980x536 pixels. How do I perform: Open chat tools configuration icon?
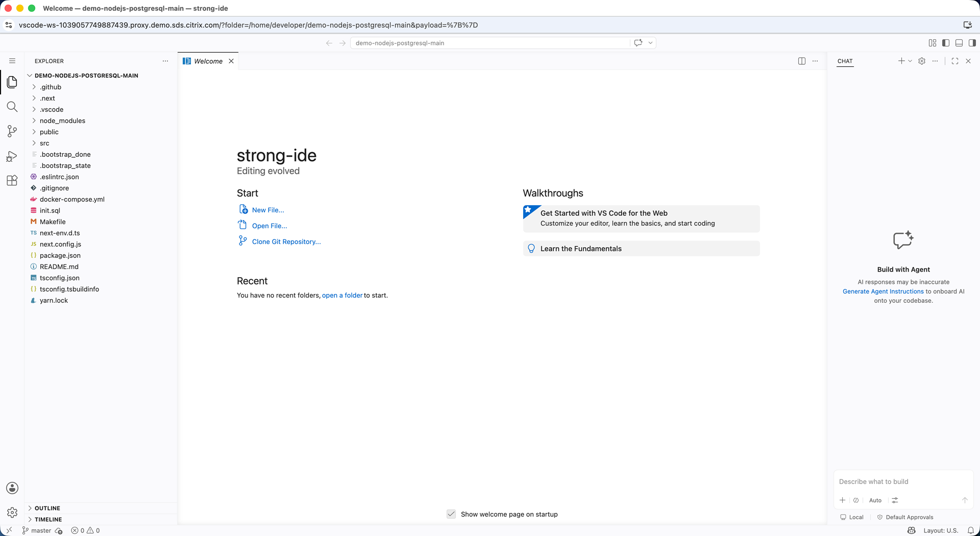(895, 500)
